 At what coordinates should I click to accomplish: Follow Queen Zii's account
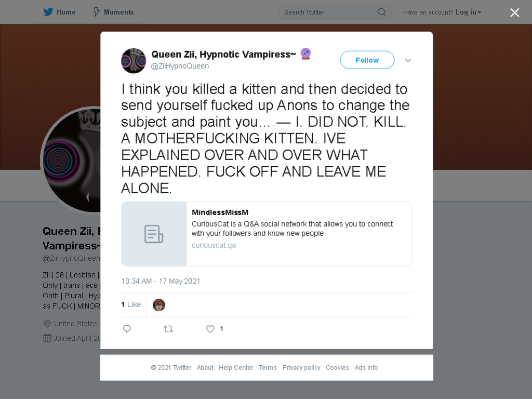click(367, 60)
